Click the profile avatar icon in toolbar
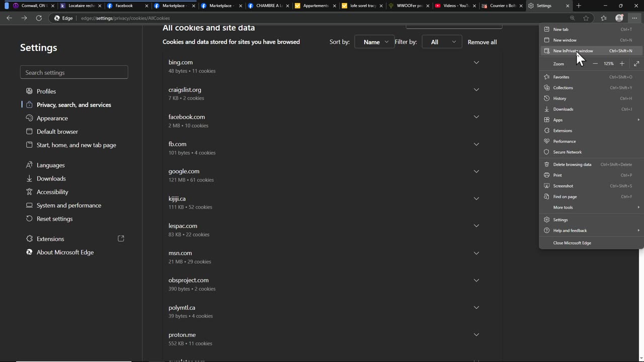Image resolution: width=644 pixels, height=362 pixels. [619, 18]
